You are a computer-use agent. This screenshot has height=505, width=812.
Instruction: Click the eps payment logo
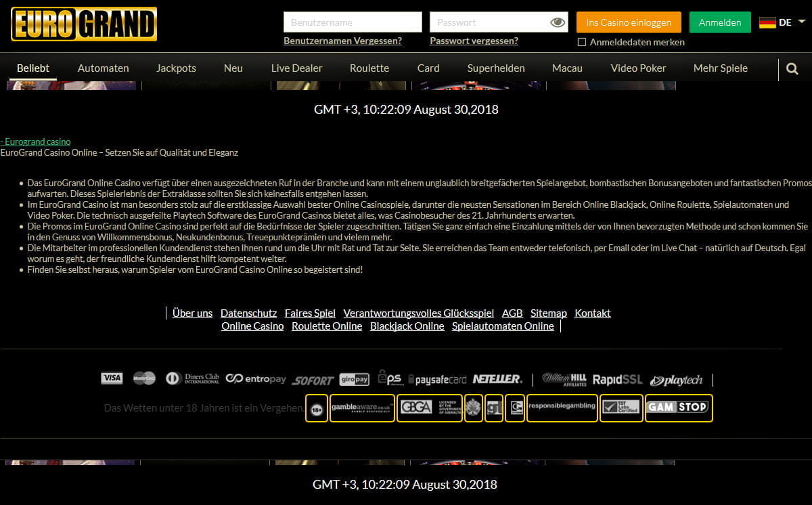(390, 378)
